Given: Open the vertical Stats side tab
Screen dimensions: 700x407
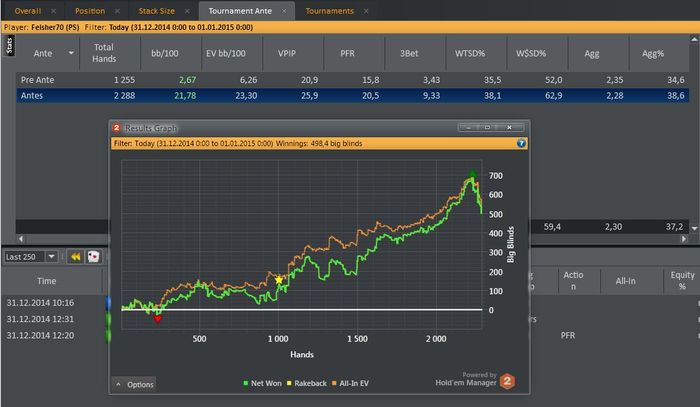Looking at the screenshot, I should pyautogui.click(x=9, y=46).
